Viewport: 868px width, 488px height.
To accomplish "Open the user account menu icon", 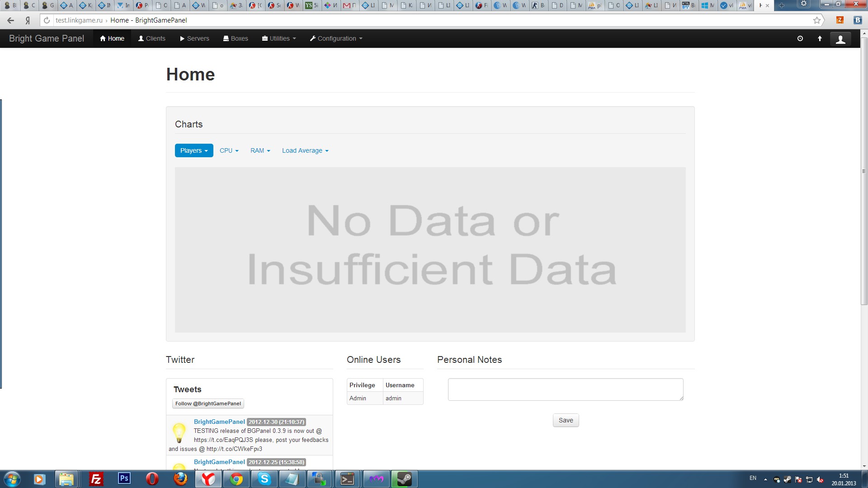I will 840,39.
